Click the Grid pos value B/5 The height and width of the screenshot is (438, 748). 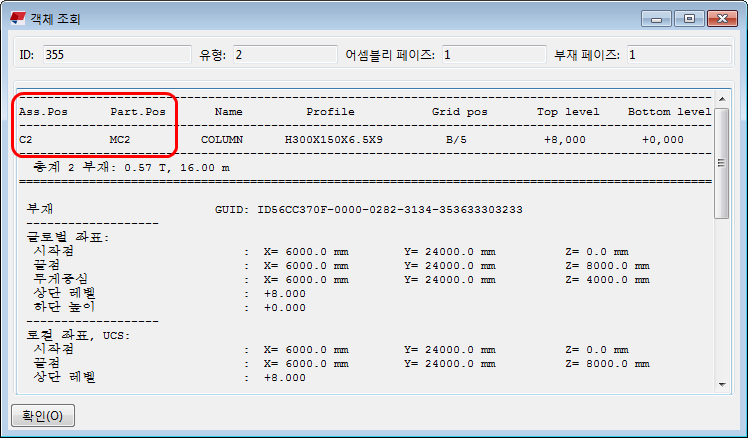click(x=456, y=140)
